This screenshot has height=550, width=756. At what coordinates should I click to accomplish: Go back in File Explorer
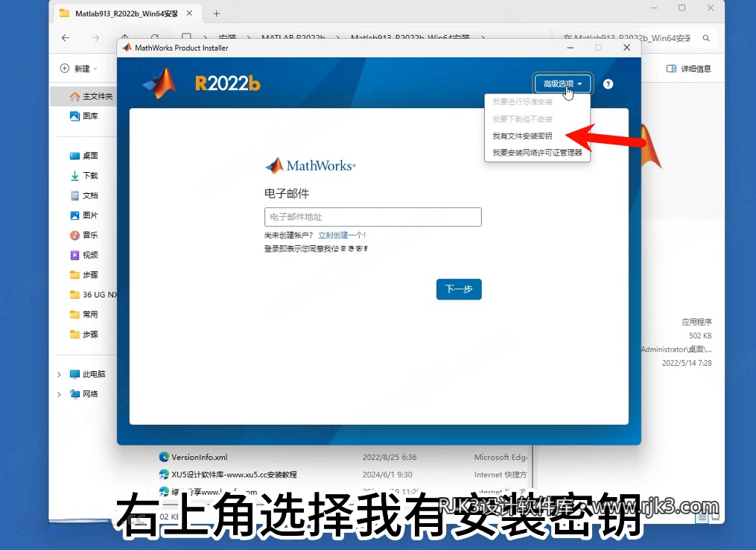pyautogui.click(x=66, y=37)
